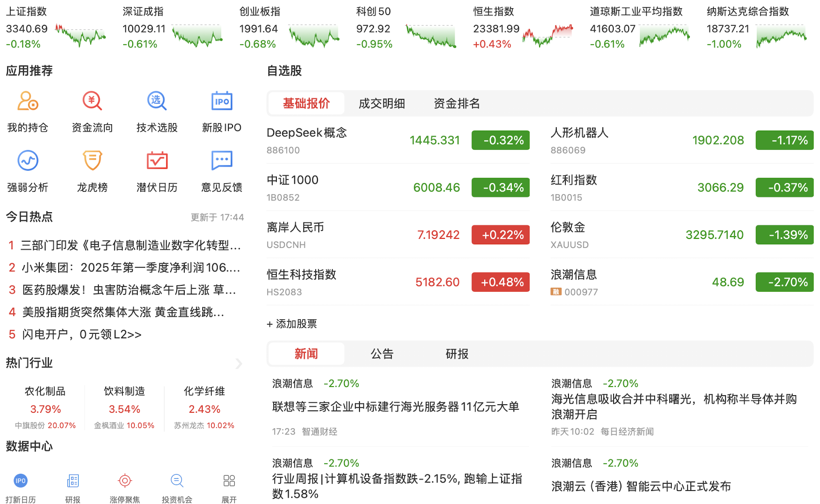Open 饮料制造 industry card

point(124,408)
